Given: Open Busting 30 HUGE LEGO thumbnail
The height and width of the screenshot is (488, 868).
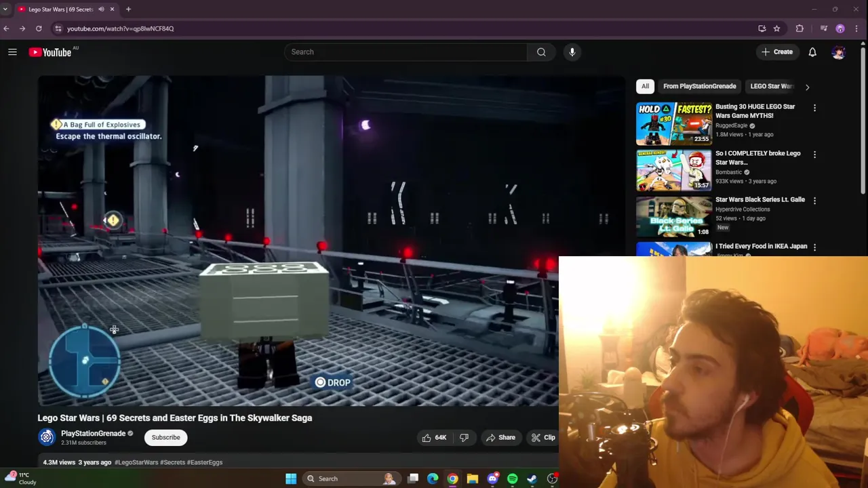Looking at the screenshot, I should click(674, 123).
